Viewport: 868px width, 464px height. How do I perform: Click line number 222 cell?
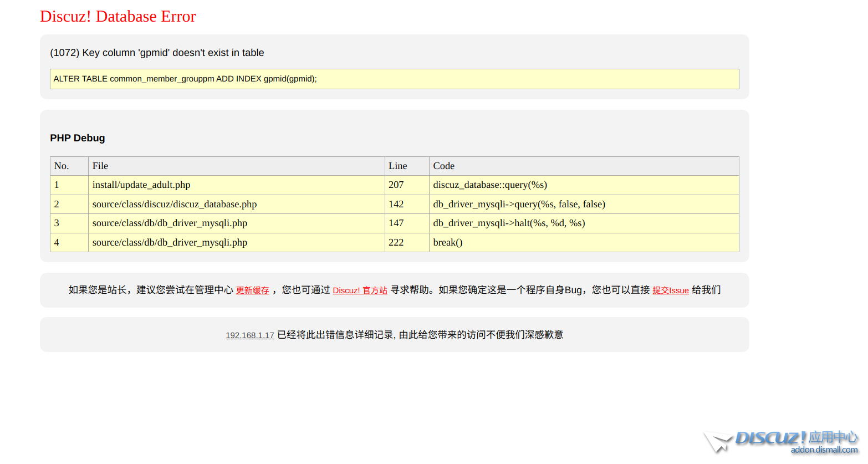click(x=396, y=242)
